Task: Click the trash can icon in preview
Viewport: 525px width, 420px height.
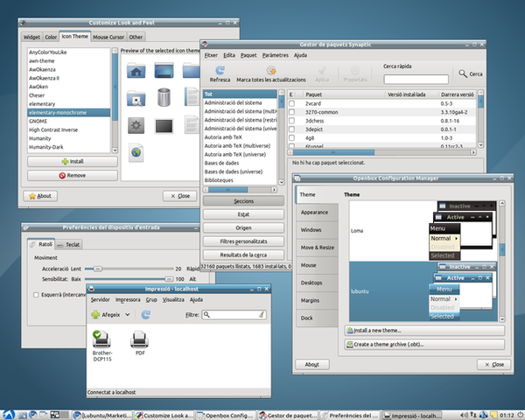Action: tap(164, 95)
